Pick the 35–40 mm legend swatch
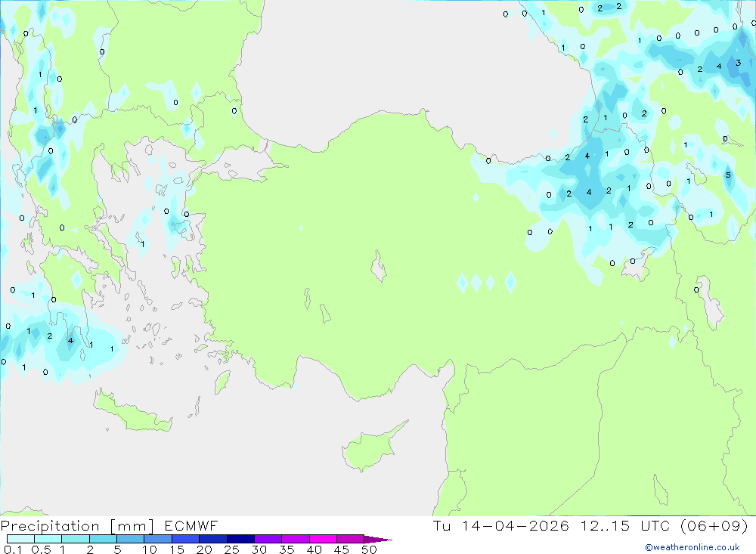 click(295, 539)
